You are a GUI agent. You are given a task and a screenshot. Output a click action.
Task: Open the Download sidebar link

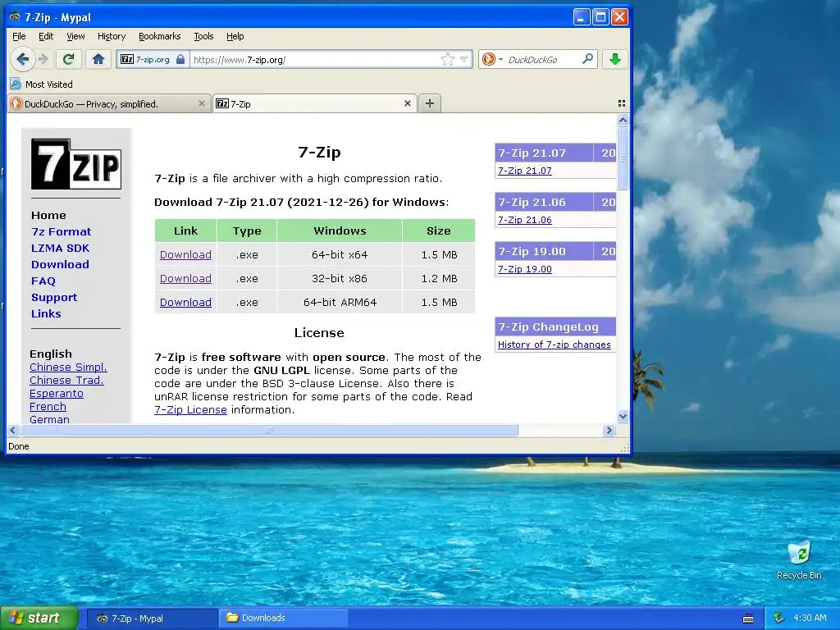[x=60, y=264]
